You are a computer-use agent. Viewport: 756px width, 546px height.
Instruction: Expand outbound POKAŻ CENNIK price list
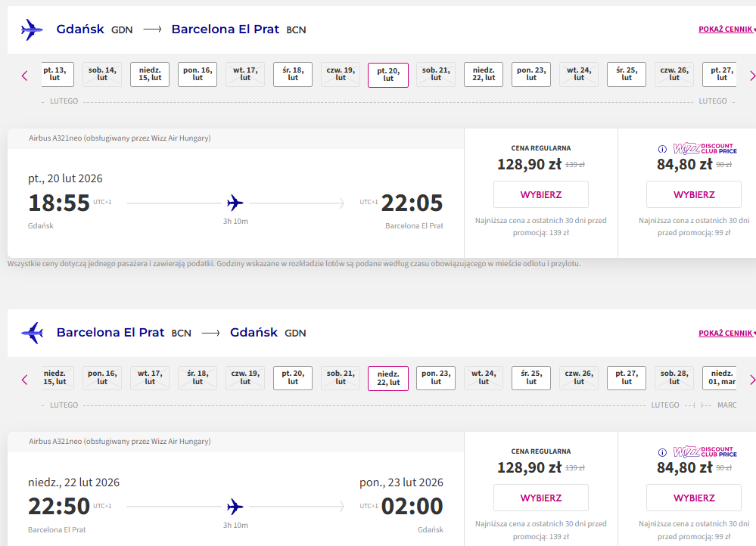coord(726,29)
